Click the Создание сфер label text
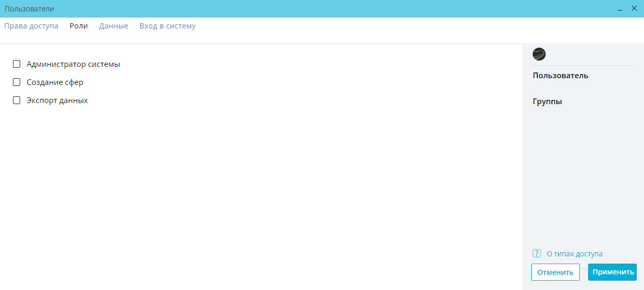This screenshot has height=290, width=644. pos(55,82)
